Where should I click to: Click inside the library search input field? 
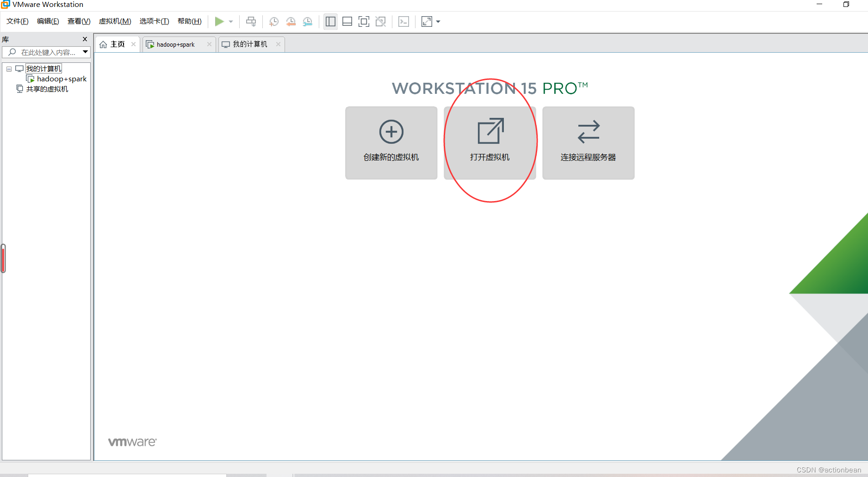[46, 52]
